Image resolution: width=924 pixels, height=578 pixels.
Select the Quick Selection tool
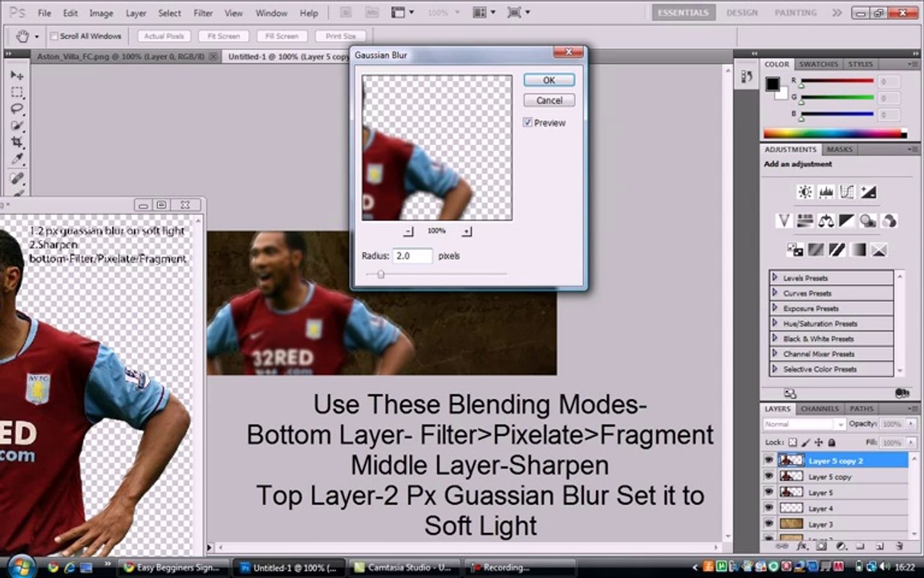click(x=17, y=125)
